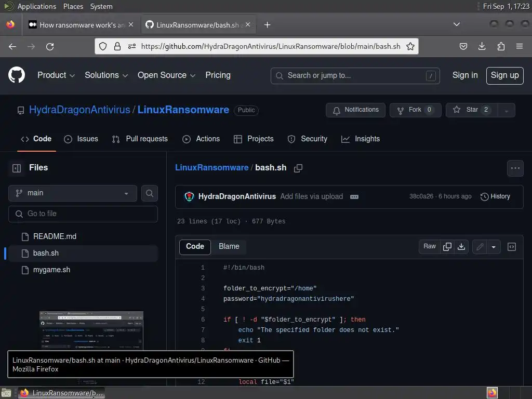Click the padlock site security icon
The height and width of the screenshot is (399, 532).
(117, 46)
